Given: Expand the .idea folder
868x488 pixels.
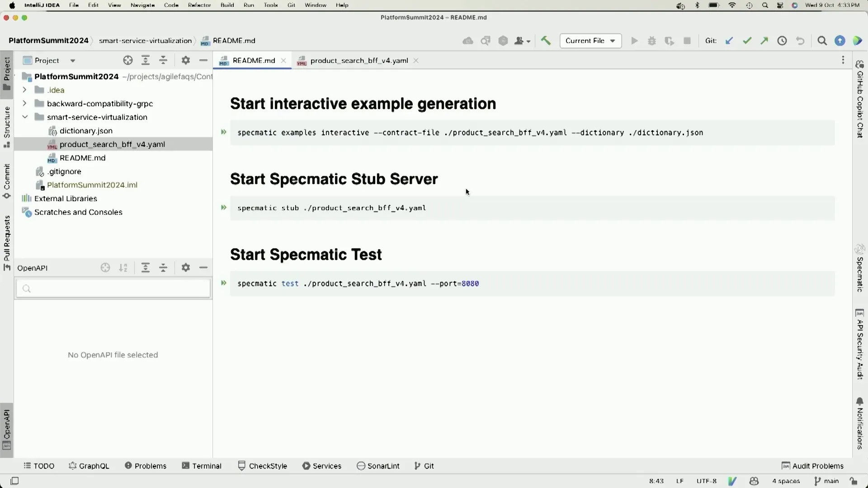Looking at the screenshot, I should pyautogui.click(x=25, y=89).
